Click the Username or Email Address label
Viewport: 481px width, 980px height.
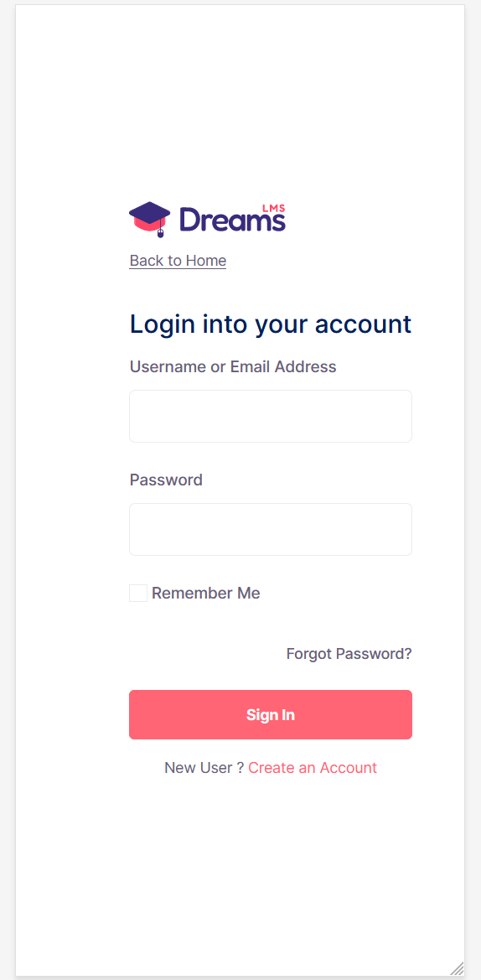(233, 367)
